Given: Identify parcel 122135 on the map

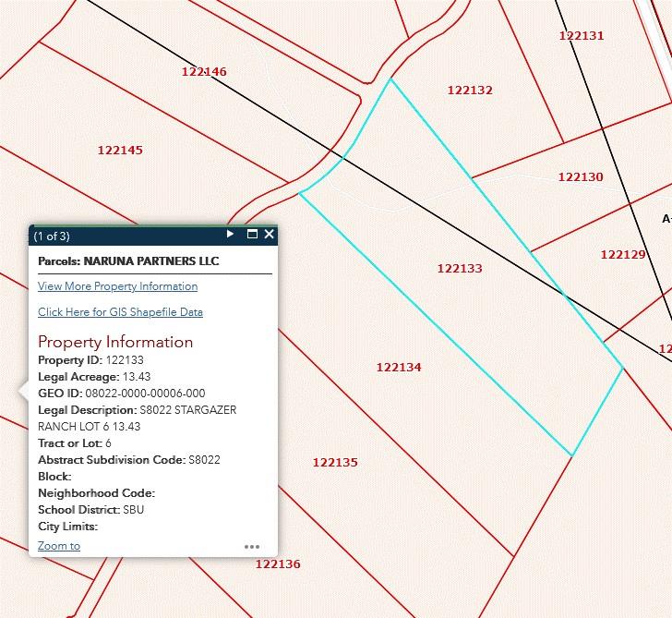Looking at the screenshot, I should [334, 463].
